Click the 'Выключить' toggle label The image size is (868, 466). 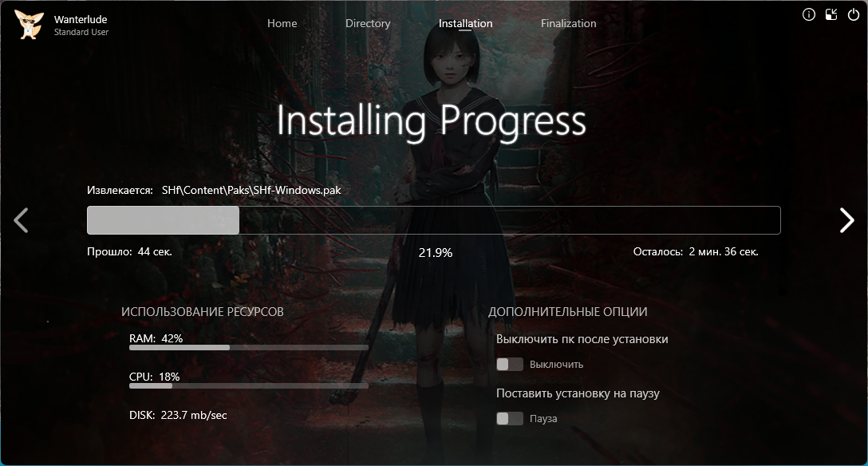click(556, 365)
